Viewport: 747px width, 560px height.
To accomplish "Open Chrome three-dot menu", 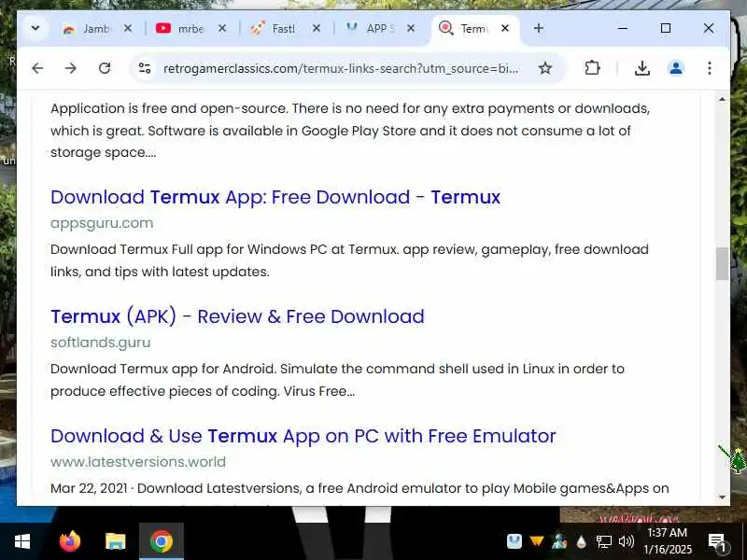I will pos(710,68).
